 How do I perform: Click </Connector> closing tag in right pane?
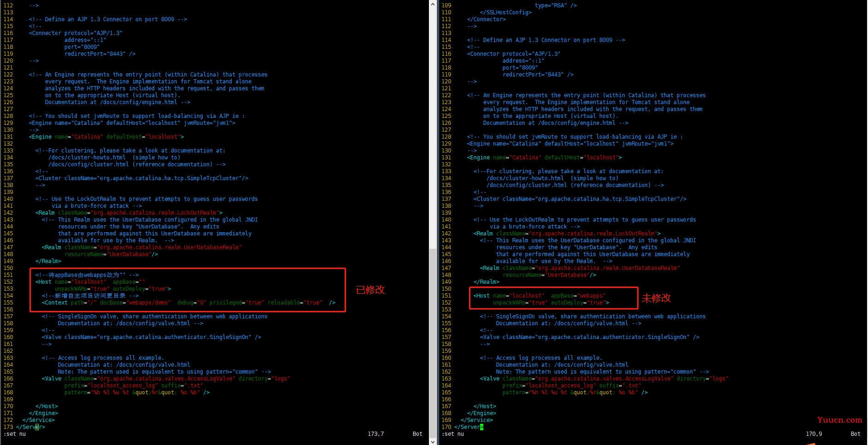486,19
